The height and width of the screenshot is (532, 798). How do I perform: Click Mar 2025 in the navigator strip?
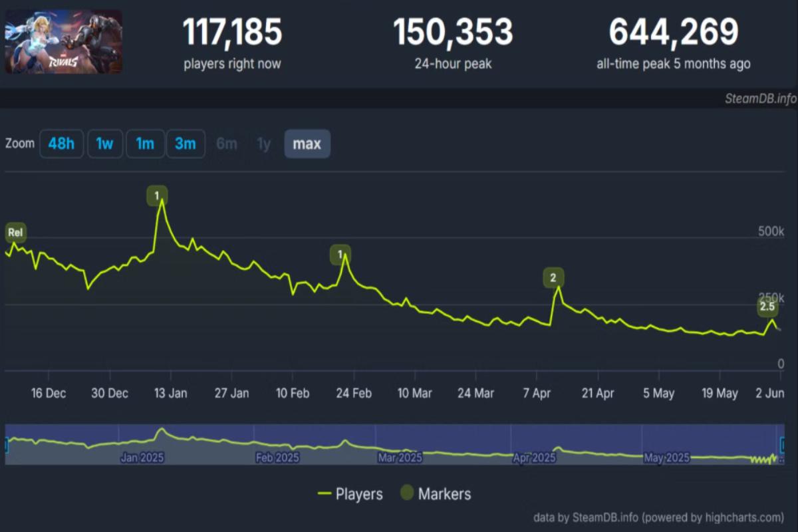(400, 458)
